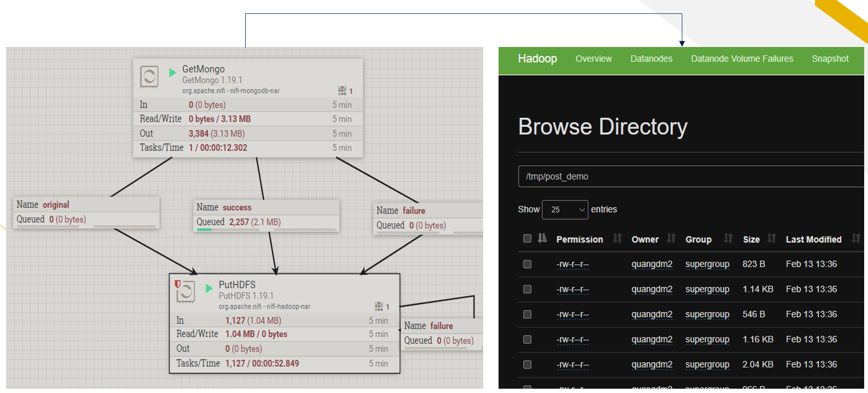Viewport: 868px width, 393px height.
Task: Click the Hadoop brand link
Action: (x=537, y=58)
